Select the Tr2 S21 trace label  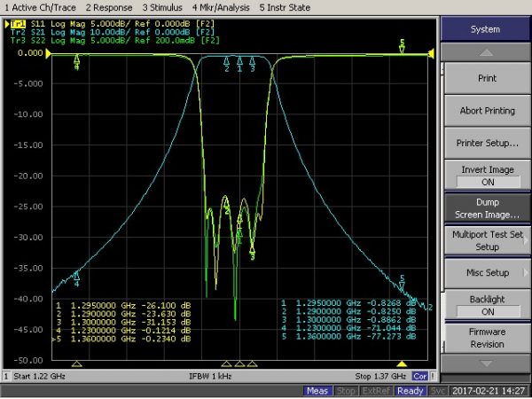click(x=112, y=32)
